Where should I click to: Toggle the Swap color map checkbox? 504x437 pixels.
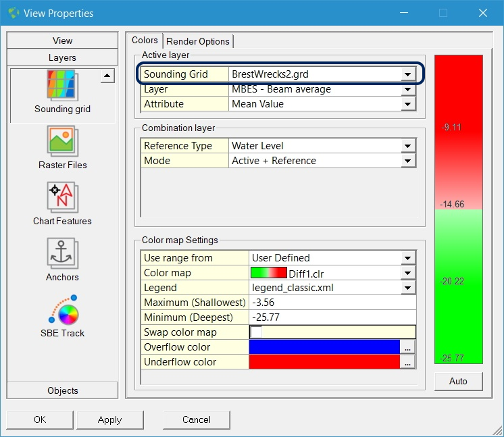[256, 332]
